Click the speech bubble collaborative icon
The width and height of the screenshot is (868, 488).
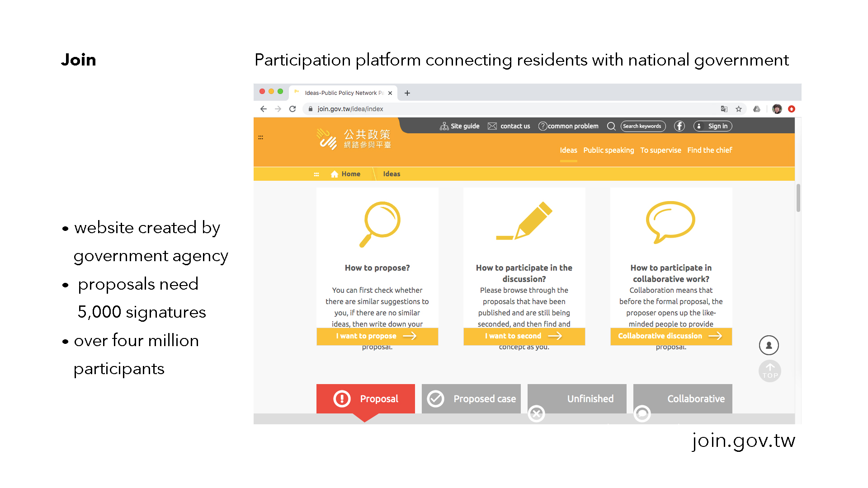coord(670,222)
